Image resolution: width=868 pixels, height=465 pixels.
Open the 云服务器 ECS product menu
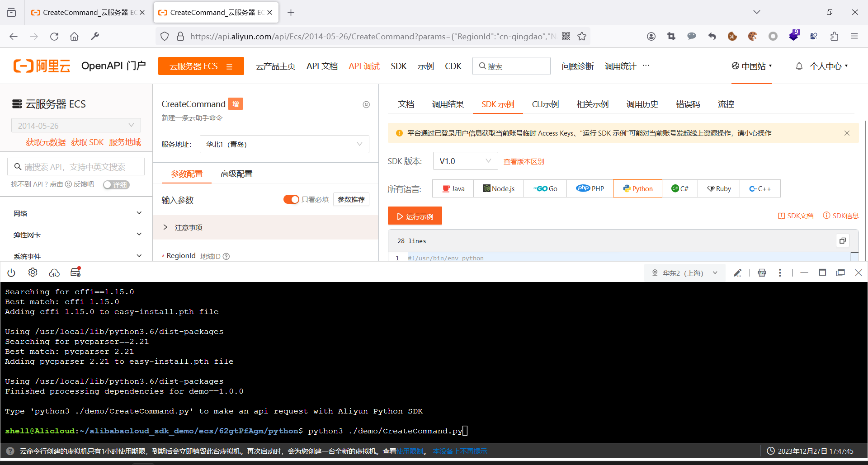pos(201,66)
